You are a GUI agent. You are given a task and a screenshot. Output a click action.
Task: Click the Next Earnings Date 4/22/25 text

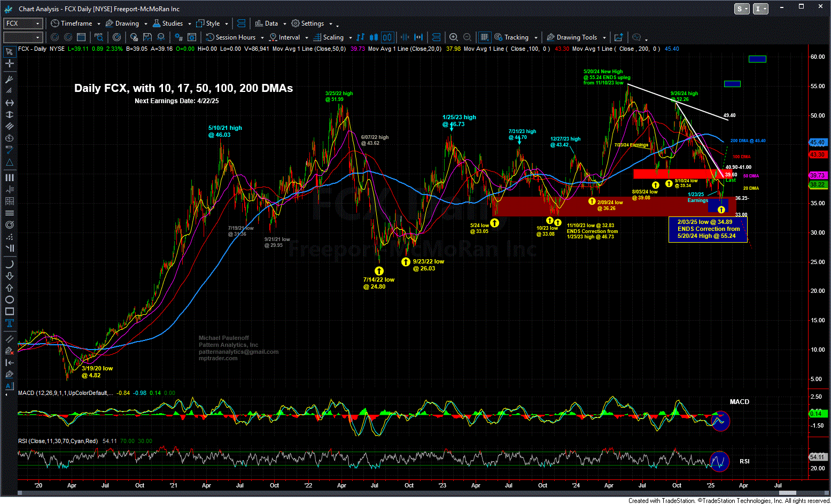coord(176,101)
